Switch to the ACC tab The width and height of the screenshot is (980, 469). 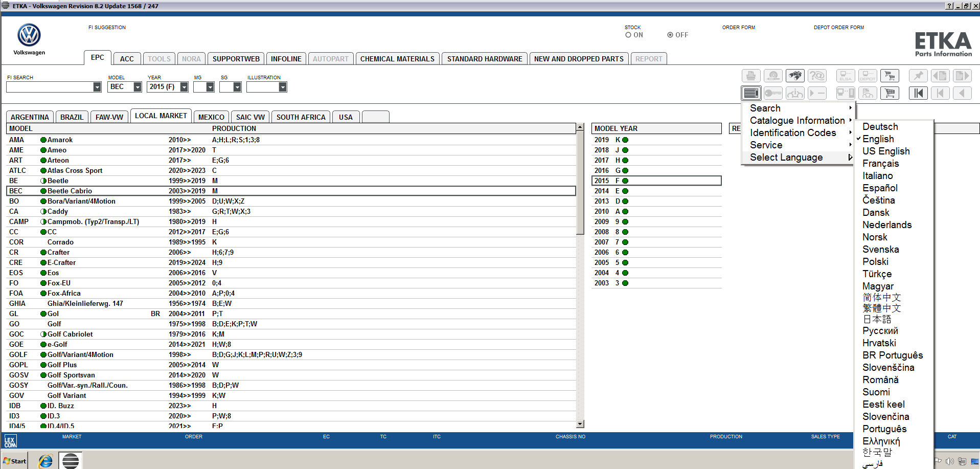(x=127, y=59)
